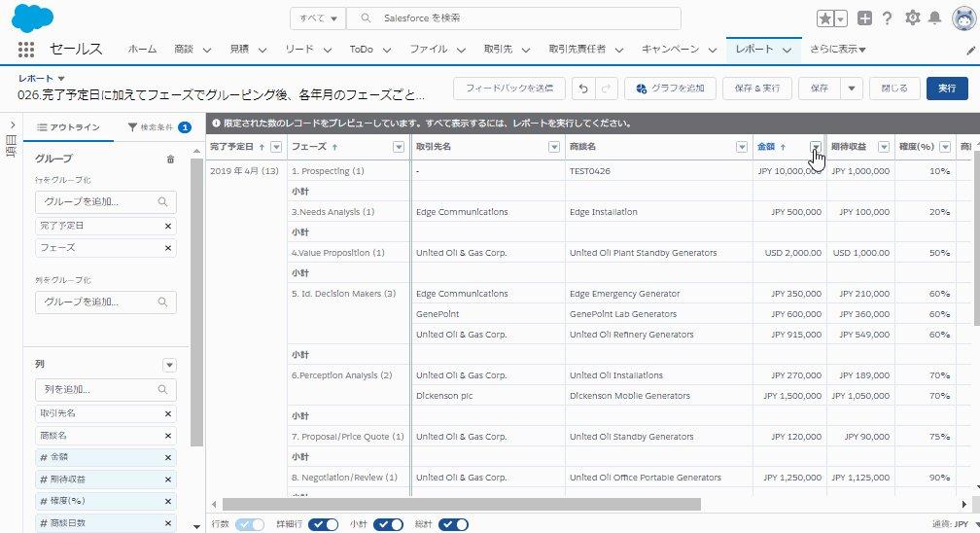Open the App Launcher grid icon

tap(25, 50)
